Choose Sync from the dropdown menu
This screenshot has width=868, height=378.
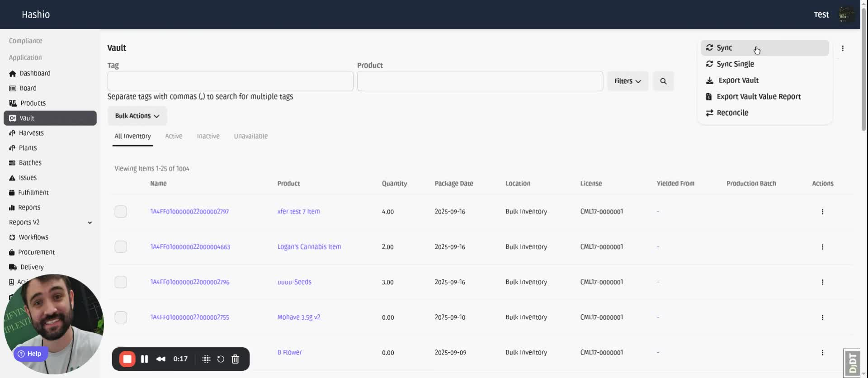(764, 48)
